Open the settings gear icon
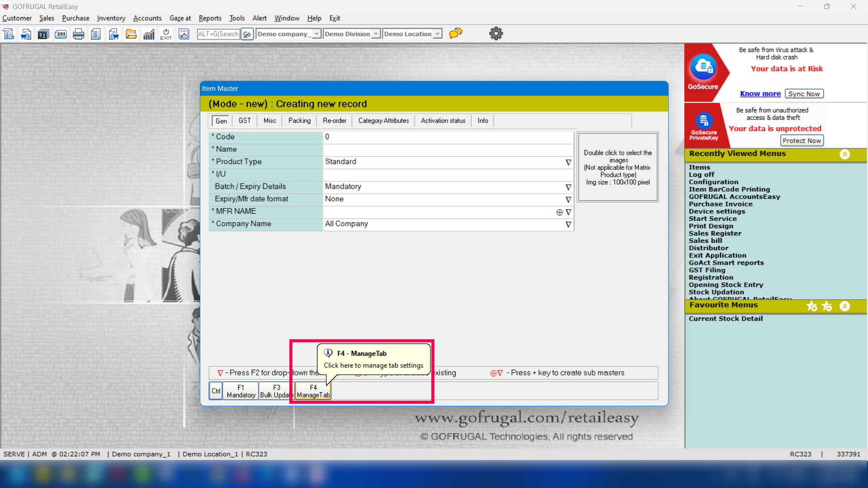Viewport: 868px width, 488px height. pos(496,33)
